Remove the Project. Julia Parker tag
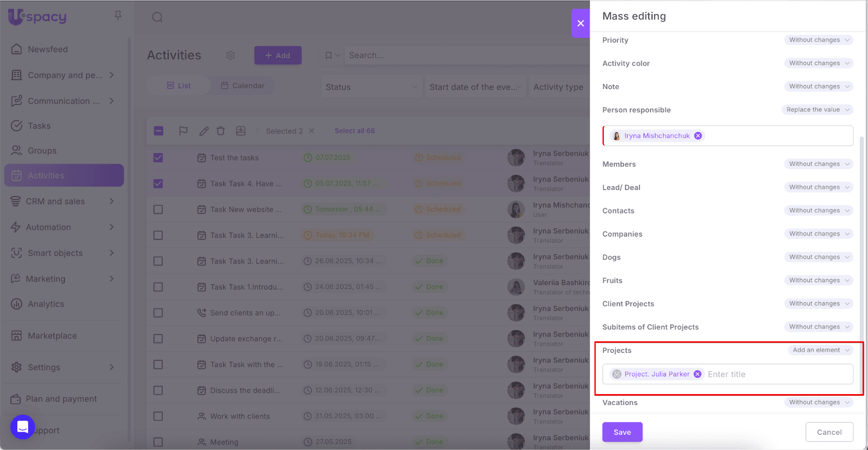This screenshot has width=868, height=450. tap(698, 374)
